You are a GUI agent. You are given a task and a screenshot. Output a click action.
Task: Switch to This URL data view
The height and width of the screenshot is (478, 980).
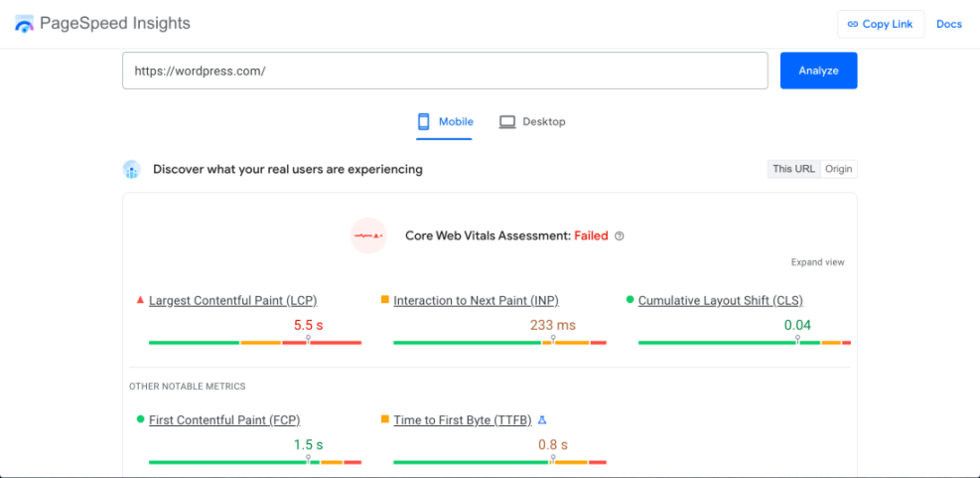pos(793,169)
